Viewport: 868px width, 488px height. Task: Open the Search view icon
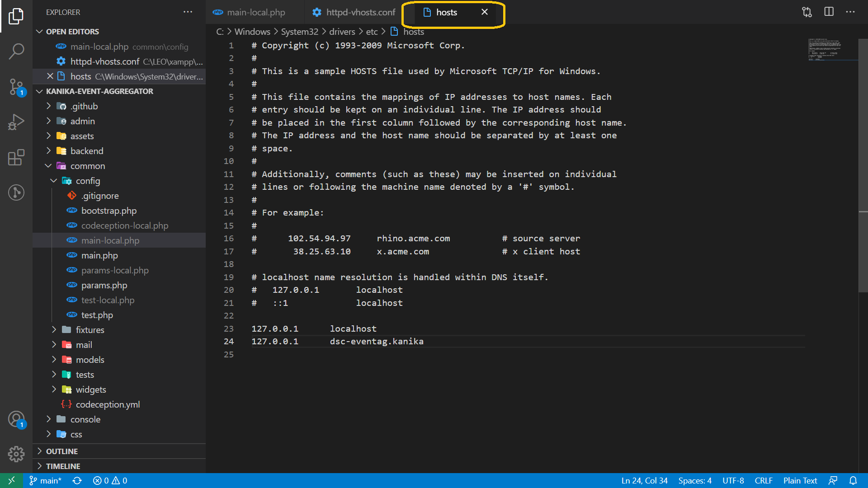16,51
